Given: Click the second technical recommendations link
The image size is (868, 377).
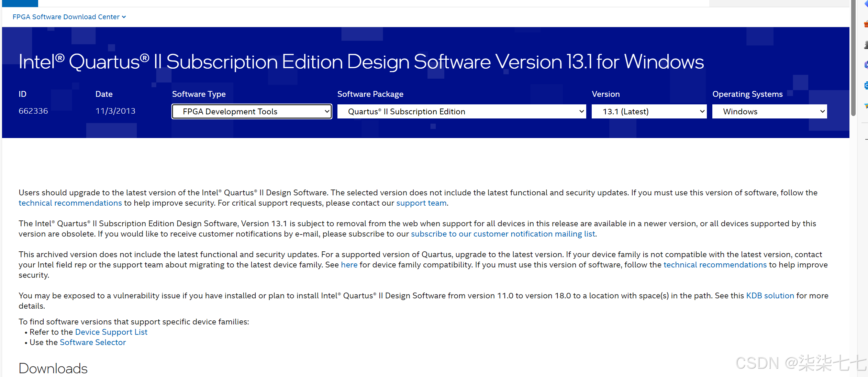Looking at the screenshot, I should click(x=715, y=265).
